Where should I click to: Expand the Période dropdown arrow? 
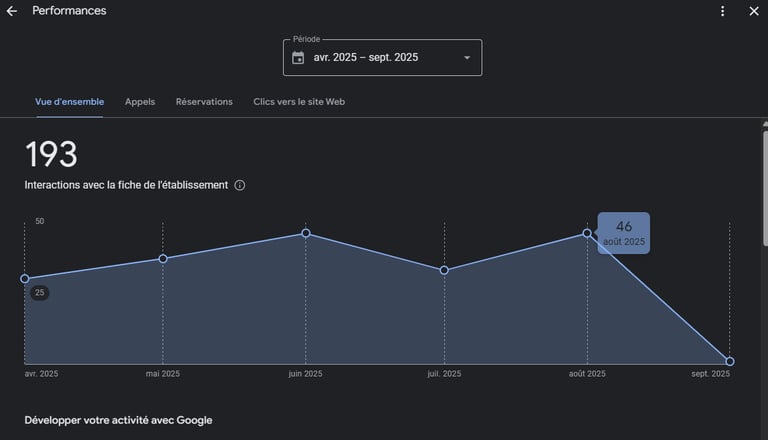[466, 58]
